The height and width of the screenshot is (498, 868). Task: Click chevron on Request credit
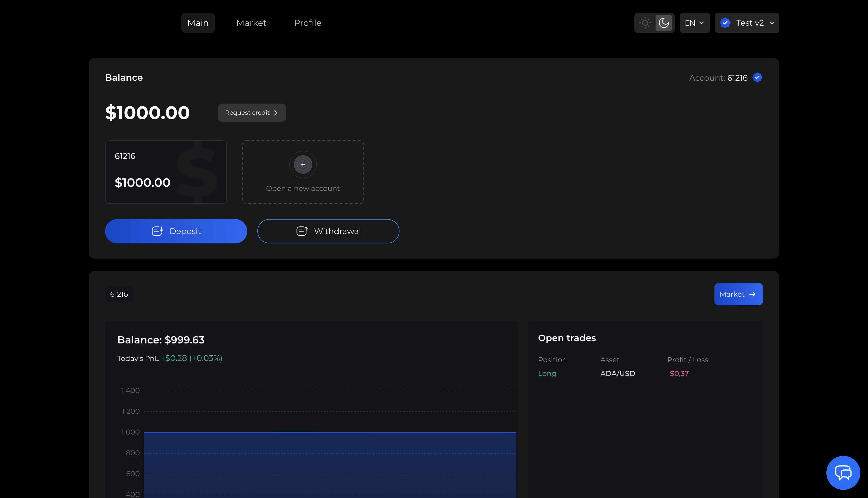(x=276, y=113)
